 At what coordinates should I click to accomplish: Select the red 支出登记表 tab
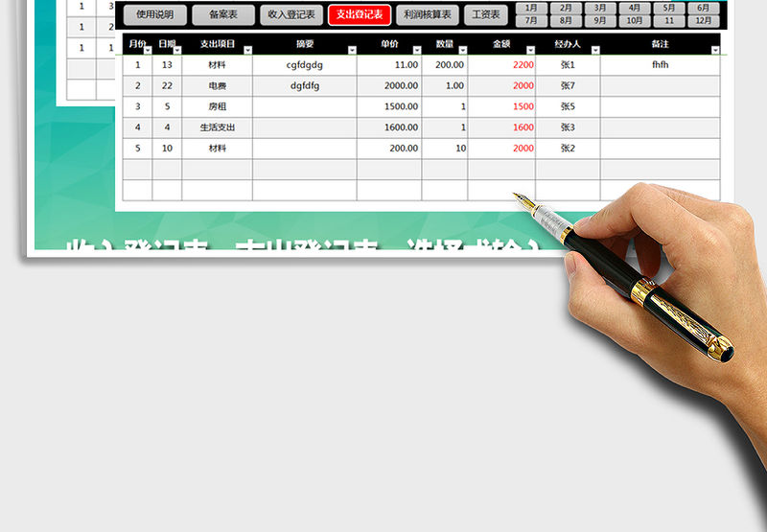click(x=360, y=15)
